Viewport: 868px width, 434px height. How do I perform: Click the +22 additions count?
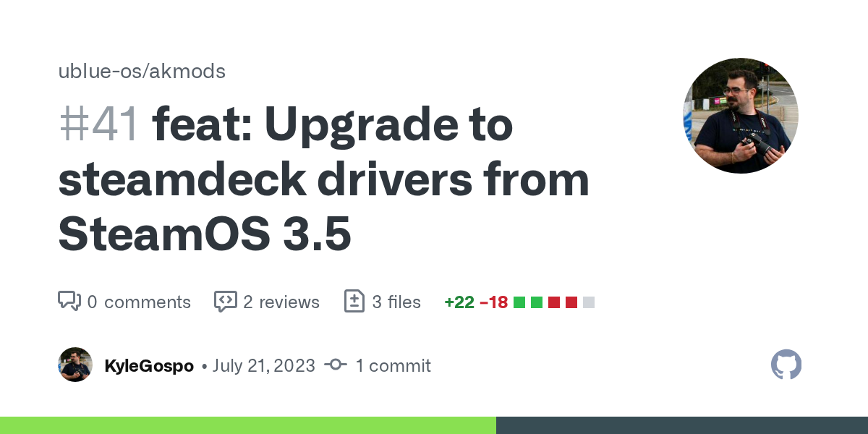(459, 302)
